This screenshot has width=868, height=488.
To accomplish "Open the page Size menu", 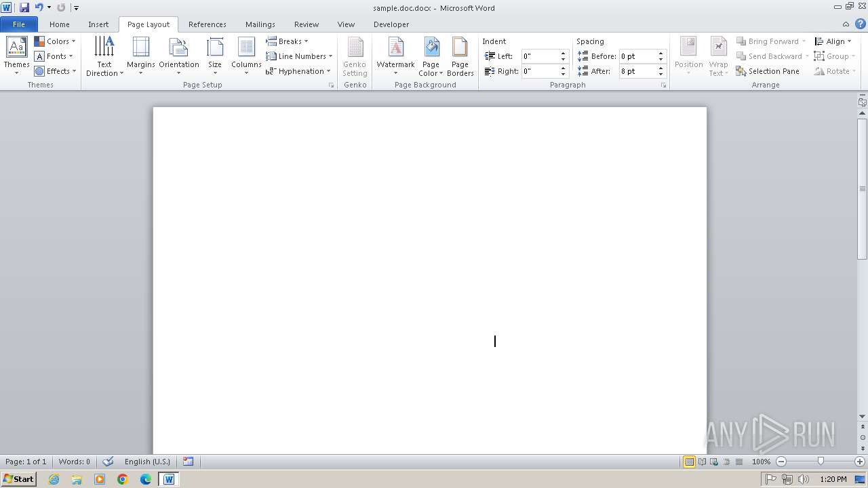I will (x=215, y=56).
